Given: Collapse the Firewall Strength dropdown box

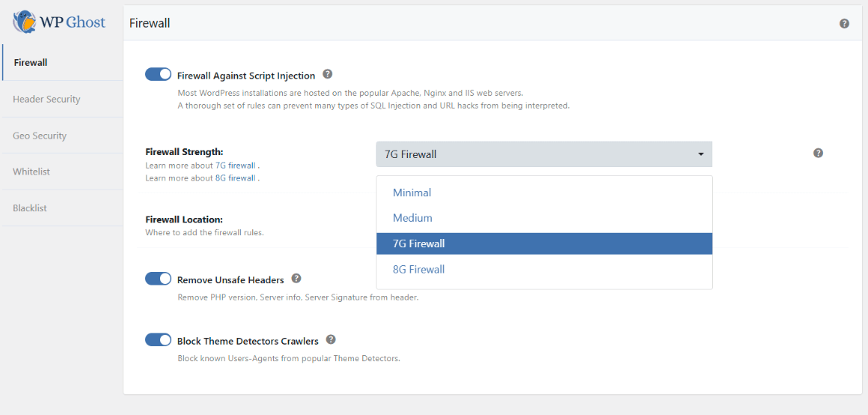Looking at the screenshot, I should tap(544, 154).
